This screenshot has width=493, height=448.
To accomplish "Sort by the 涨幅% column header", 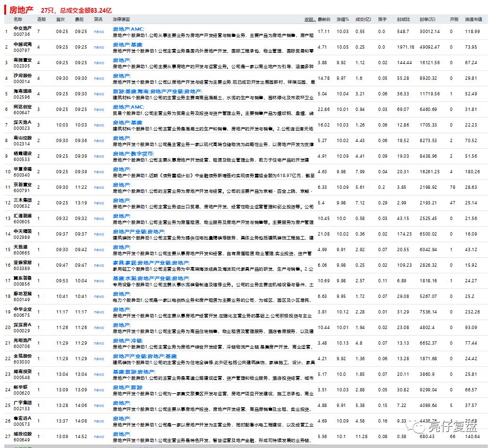I will coord(342,19).
